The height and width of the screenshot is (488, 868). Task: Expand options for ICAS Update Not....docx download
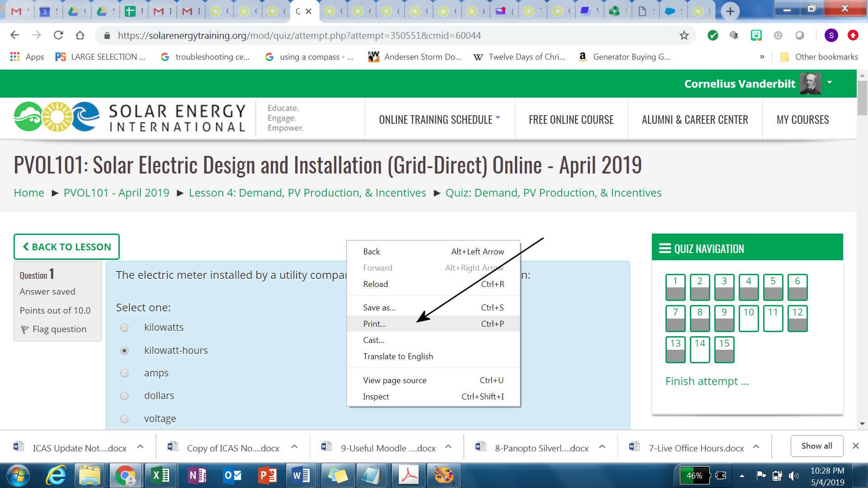coord(141,447)
